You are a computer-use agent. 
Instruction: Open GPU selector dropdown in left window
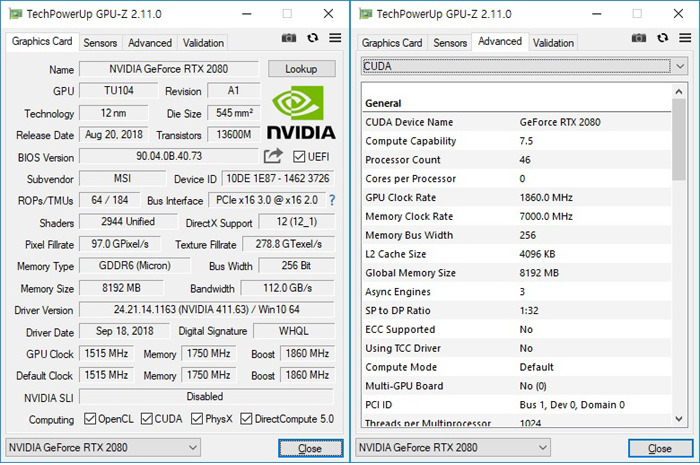coord(103,447)
